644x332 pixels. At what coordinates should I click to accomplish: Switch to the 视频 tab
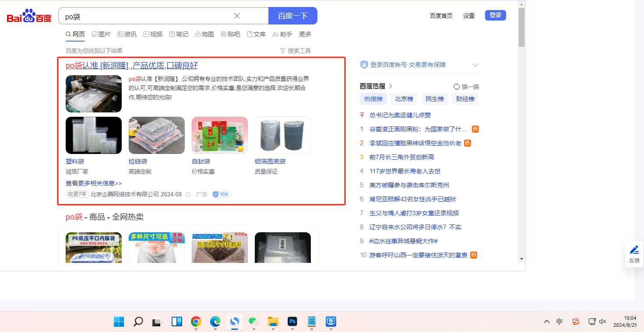pos(153,34)
